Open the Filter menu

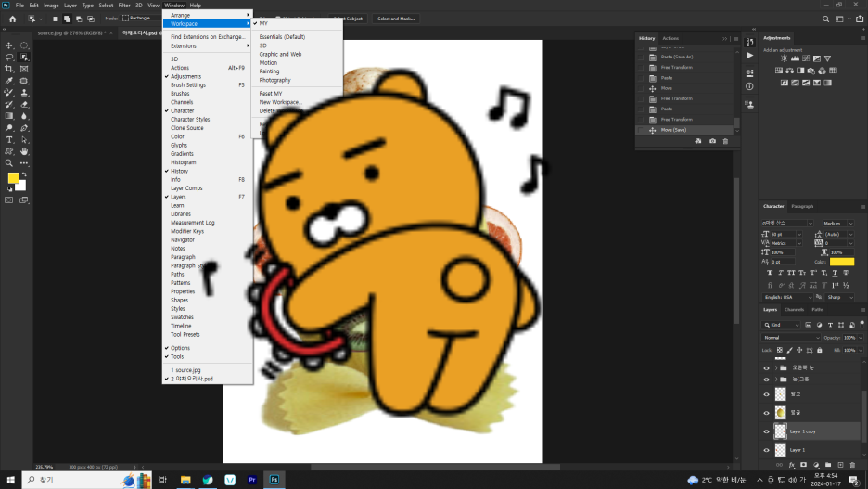click(x=124, y=5)
